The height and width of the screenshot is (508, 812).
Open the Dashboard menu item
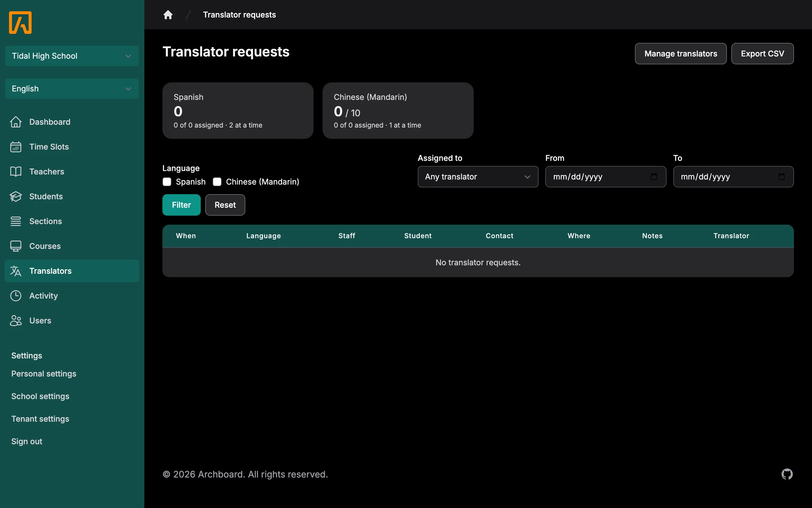[x=72, y=122]
